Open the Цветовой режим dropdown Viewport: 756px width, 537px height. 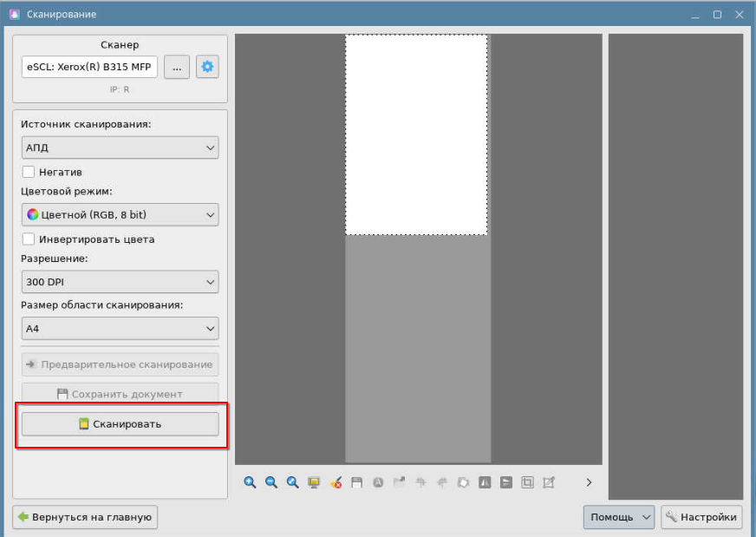point(120,214)
